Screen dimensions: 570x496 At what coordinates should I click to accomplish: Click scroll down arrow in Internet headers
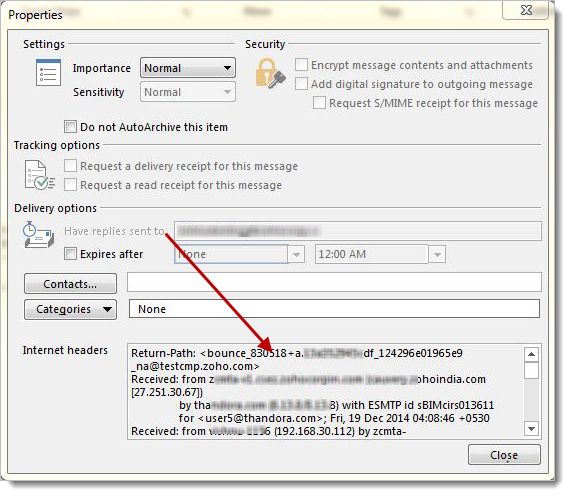tap(531, 429)
